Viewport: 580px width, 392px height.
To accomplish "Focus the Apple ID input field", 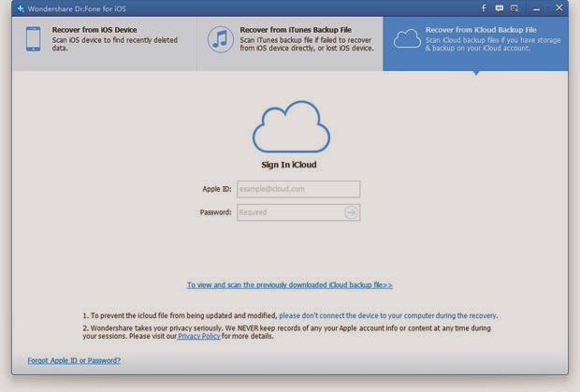I will pos(298,189).
